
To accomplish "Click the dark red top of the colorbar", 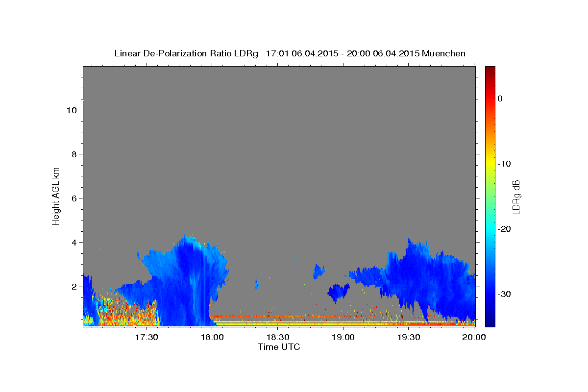I will 490,70.
